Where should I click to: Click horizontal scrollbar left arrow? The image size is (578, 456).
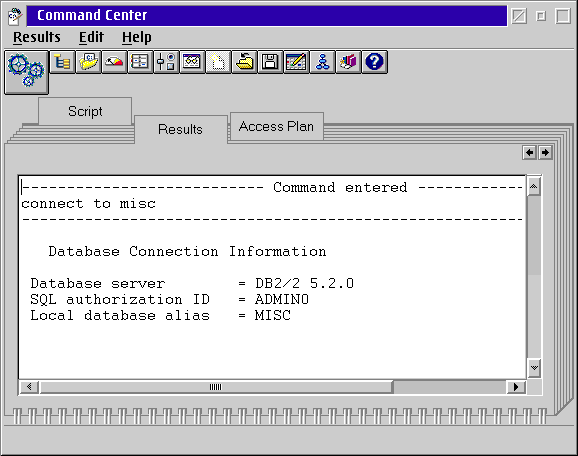click(x=29, y=387)
